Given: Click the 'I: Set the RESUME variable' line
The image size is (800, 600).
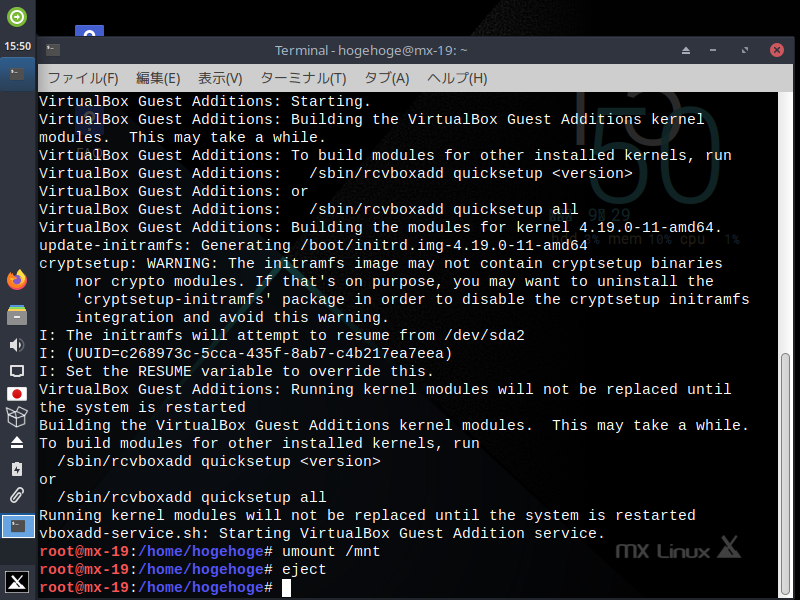Looking at the screenshot, I should 236,371.
